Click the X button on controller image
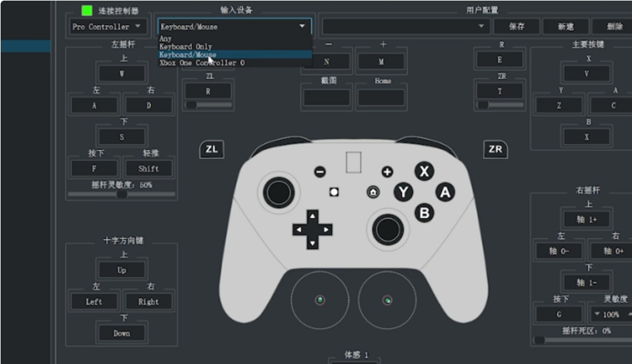This screenshot has width=632, height=364. click(424, 172)
